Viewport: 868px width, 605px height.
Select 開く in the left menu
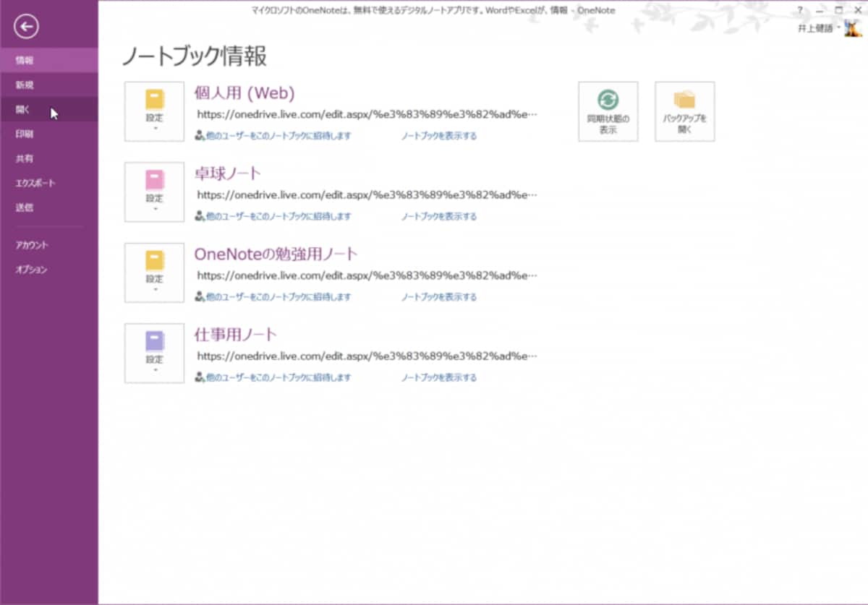(49, 109)
